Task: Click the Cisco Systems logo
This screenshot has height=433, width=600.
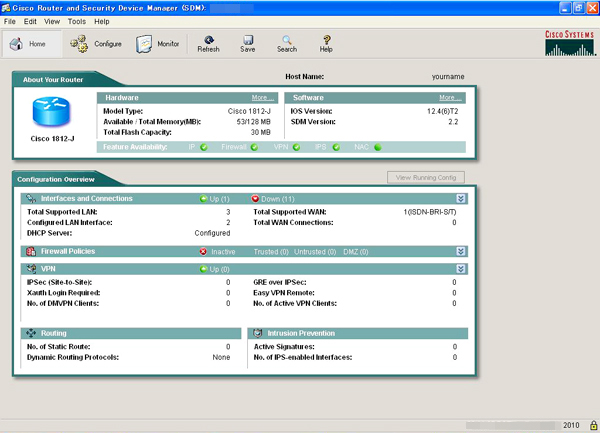Action: 570,43
